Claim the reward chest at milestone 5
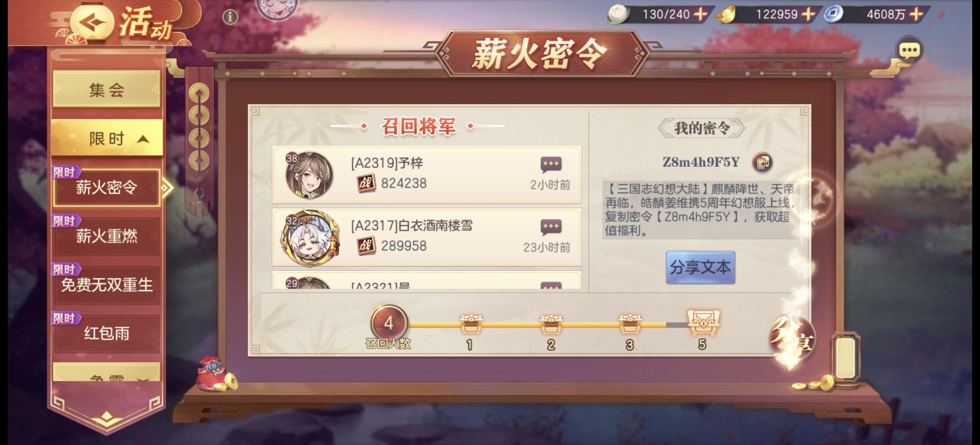 click(x=703, y=322)
